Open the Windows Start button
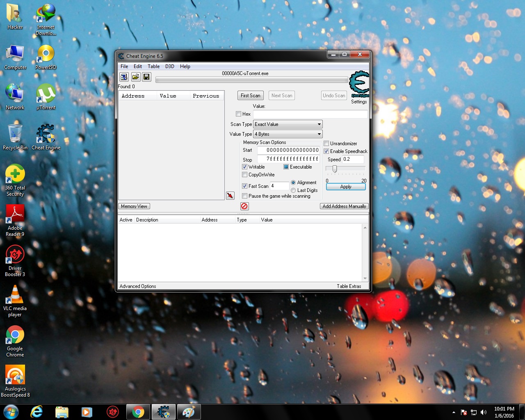This screenshot has width=525, height=420. point(11,412)
